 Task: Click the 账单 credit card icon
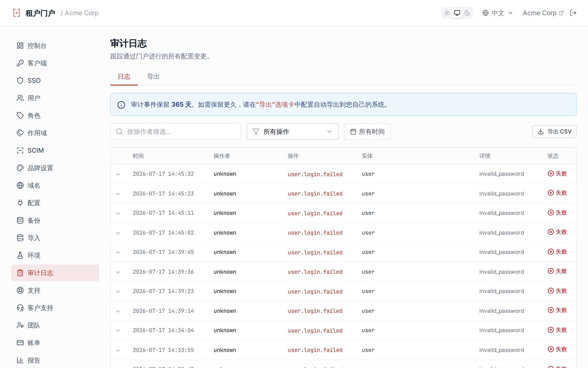click(20, 343)
